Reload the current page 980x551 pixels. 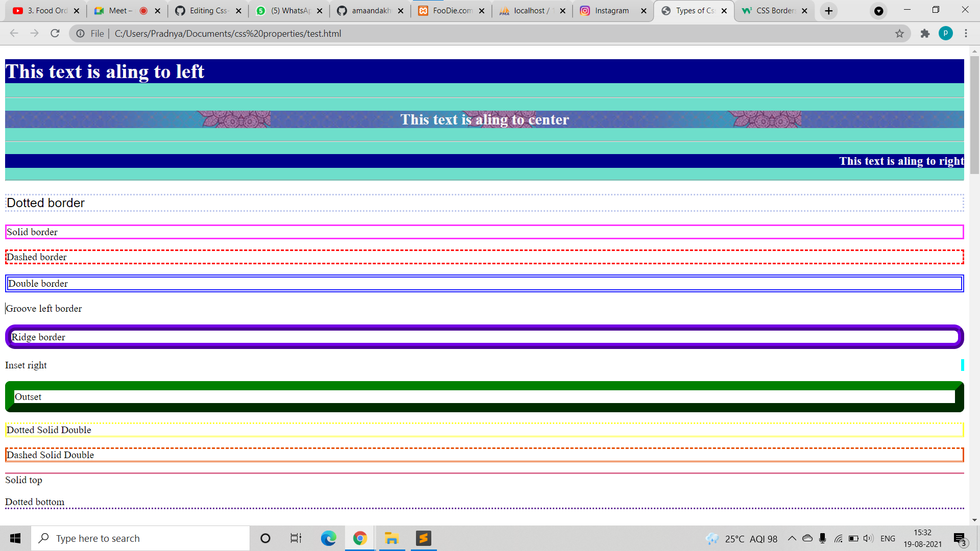55,34
